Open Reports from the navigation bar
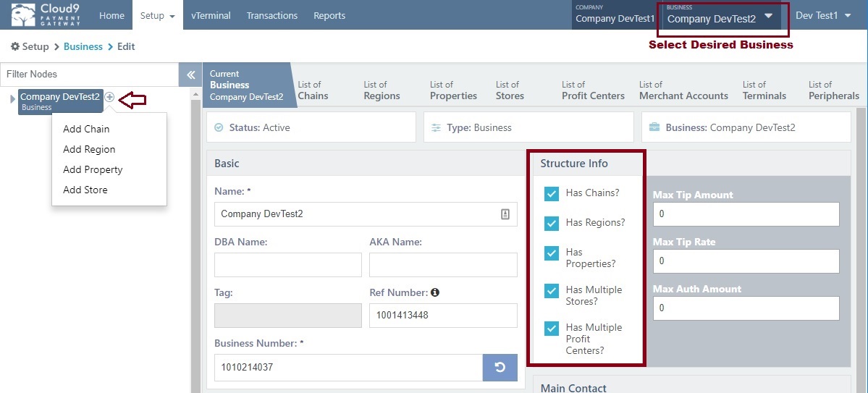Image resolution: width=868 pixels, height=393 pixels. (329, 15)
